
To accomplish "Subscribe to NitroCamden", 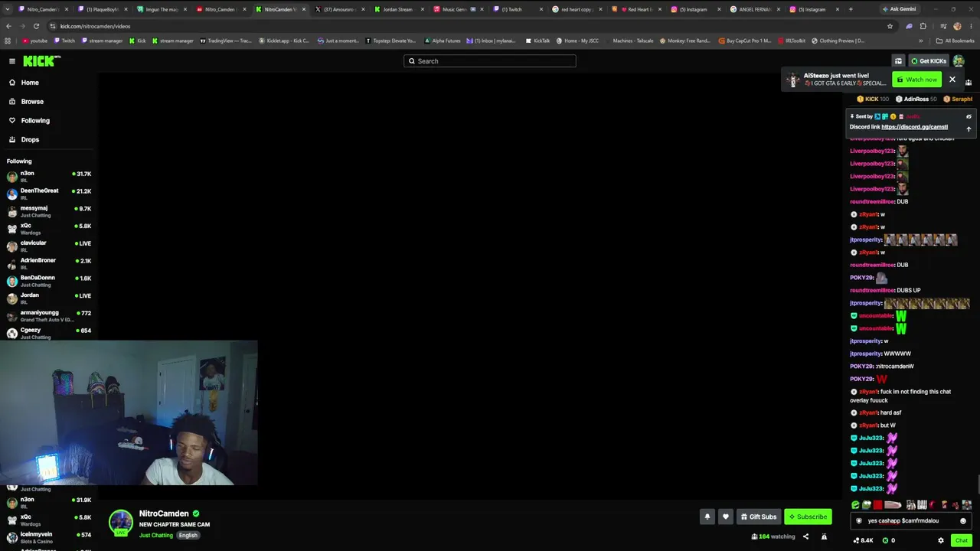I will click(808, 517).
